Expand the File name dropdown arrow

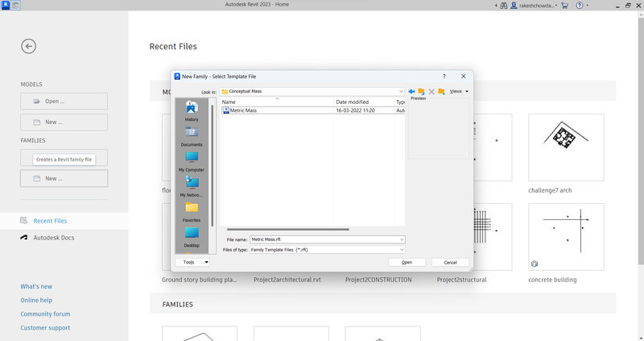tap(402, 239)
